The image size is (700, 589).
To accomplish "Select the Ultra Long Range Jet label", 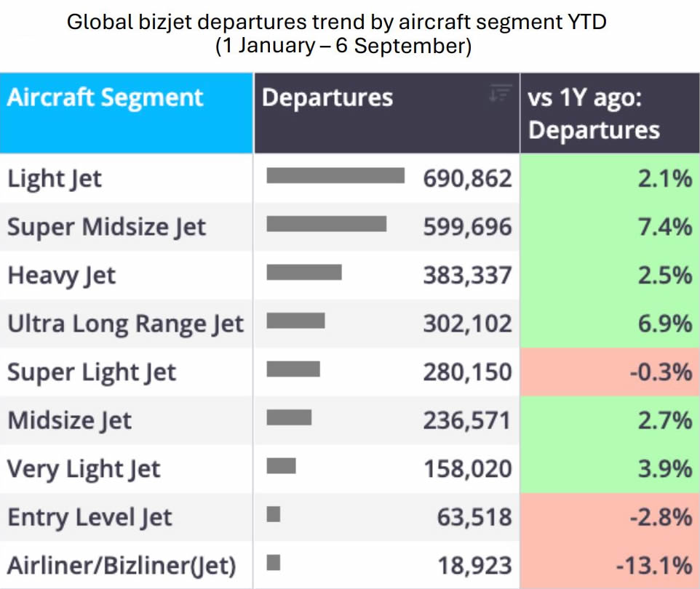I will point(125,324).
